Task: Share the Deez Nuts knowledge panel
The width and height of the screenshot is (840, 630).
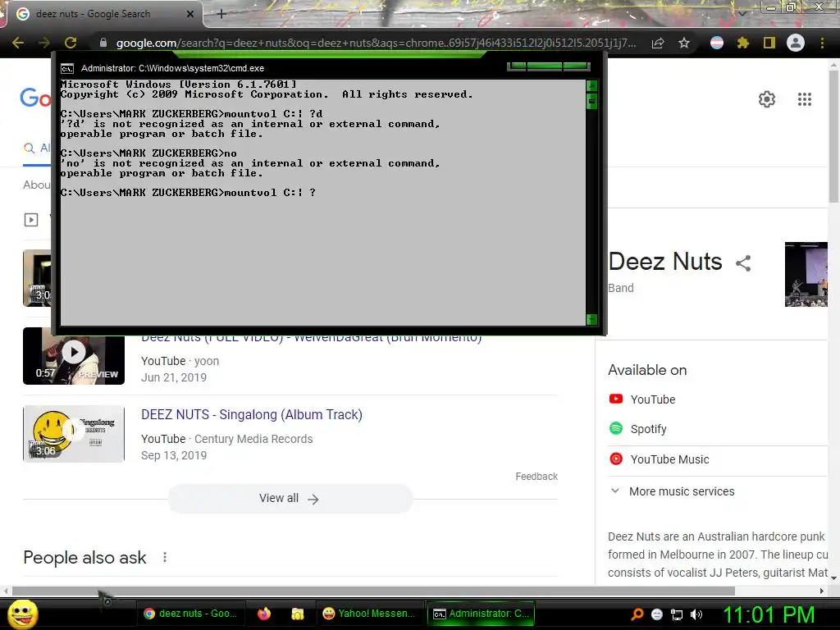Action: [743, 263]
